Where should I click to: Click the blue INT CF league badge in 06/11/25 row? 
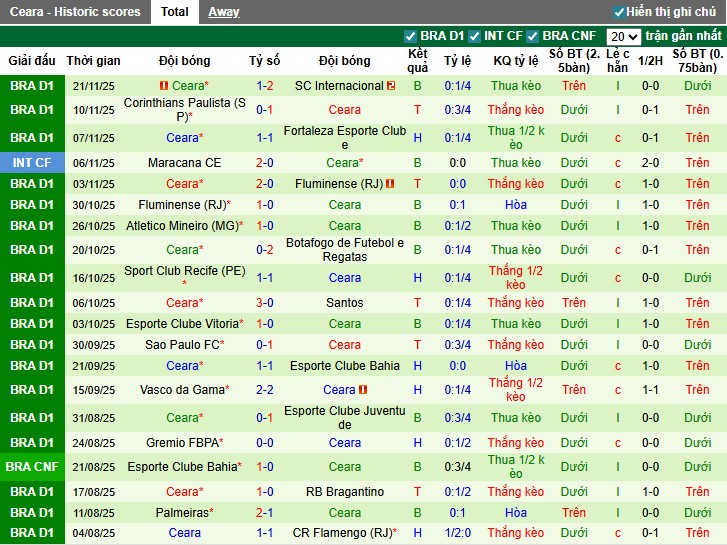point(32,162)
